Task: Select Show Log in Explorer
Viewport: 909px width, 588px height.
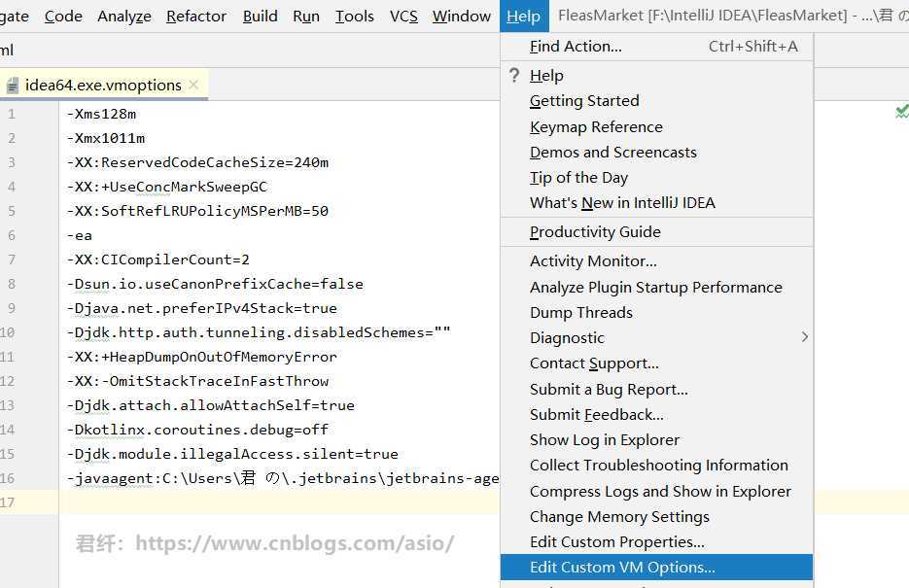Action: click(605, 439)
